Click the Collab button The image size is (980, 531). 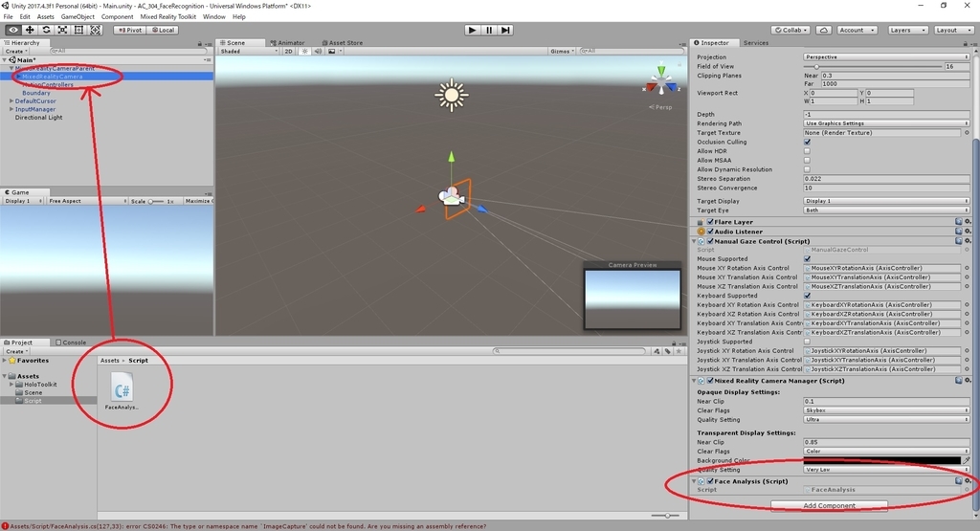click(x=791, y=30)
